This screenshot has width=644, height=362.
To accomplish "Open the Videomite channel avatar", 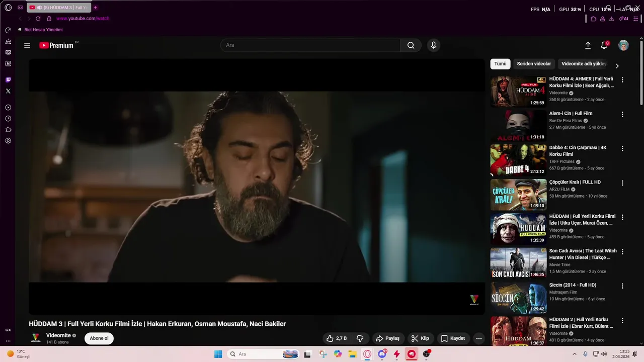I will 35,338.
